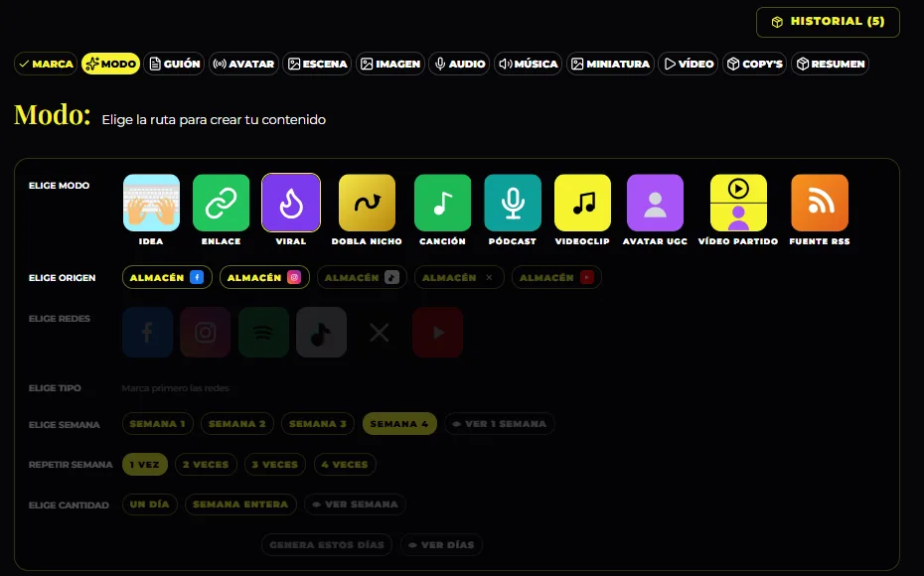The image size is (924, 576).
Task: Click the Facebook network icon
Action: point(147,332)
